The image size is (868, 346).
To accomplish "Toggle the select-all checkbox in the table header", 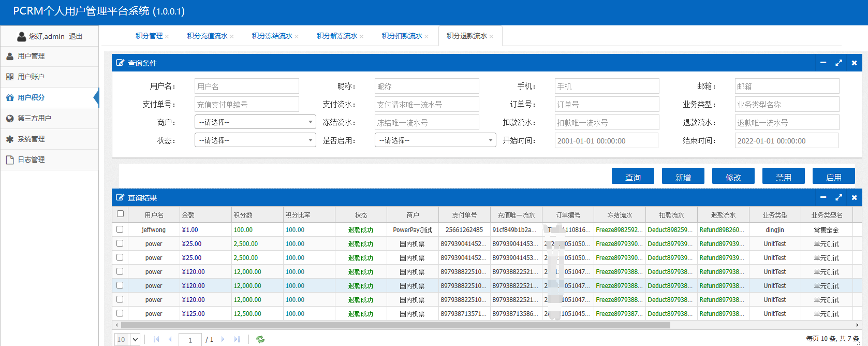I will click(120, 214).
